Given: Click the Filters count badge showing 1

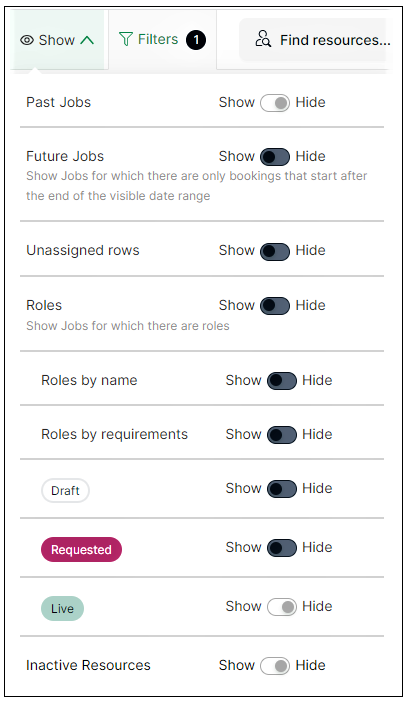Looking at the screenshot, I should click(196, 40).
